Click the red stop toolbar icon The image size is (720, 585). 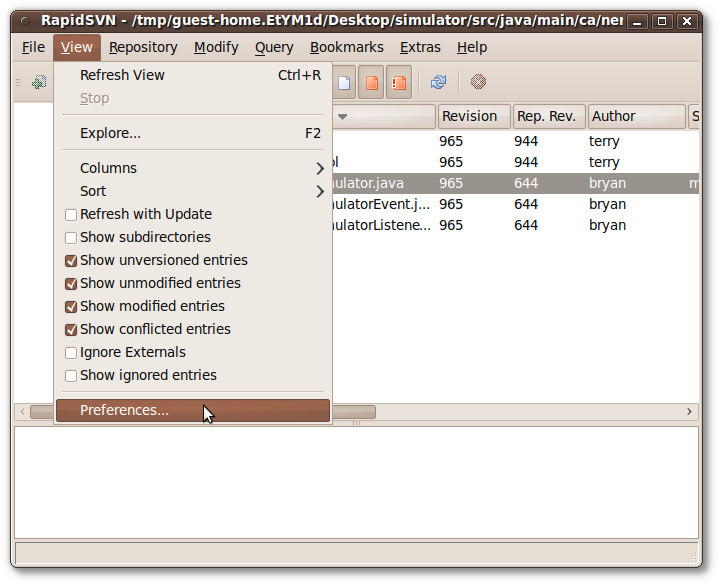(x=478, y=82)
